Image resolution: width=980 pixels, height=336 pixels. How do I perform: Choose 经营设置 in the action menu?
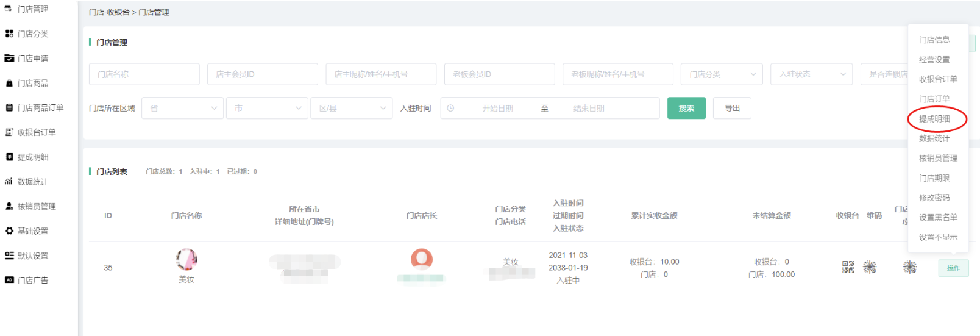pos(934,60)
